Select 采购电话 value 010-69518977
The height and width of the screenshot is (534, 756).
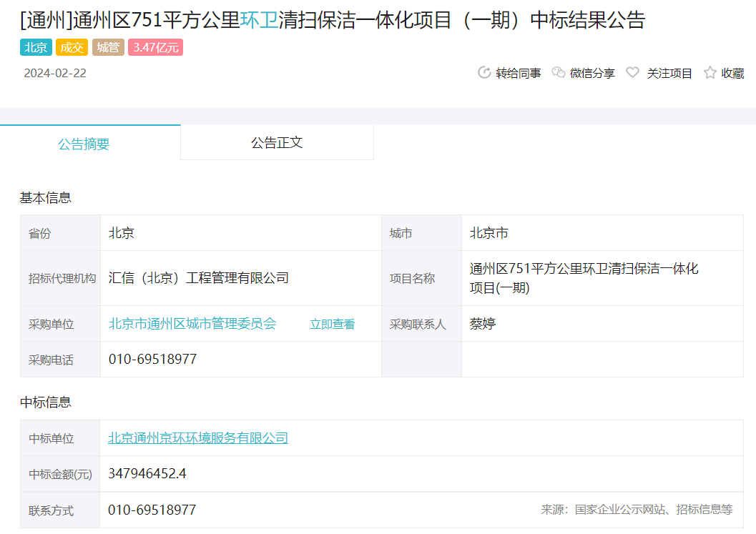[153, 359]
